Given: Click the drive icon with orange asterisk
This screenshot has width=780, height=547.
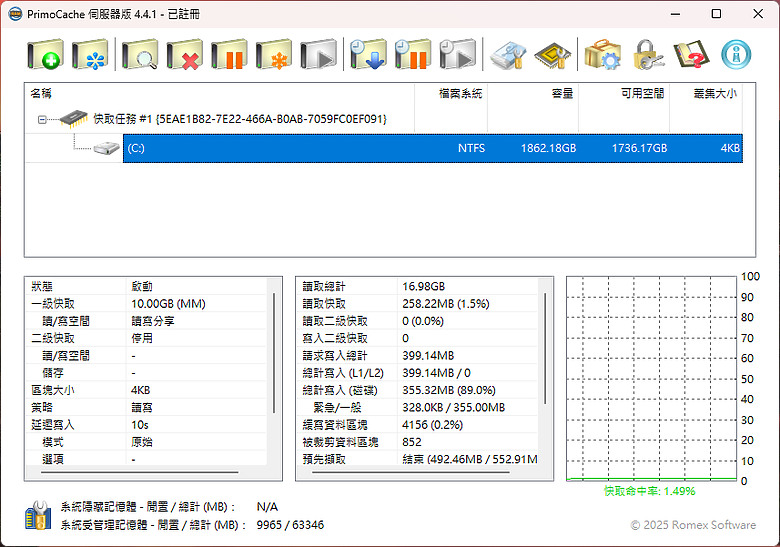Looking at the screenshot, I should coord(274,54).
